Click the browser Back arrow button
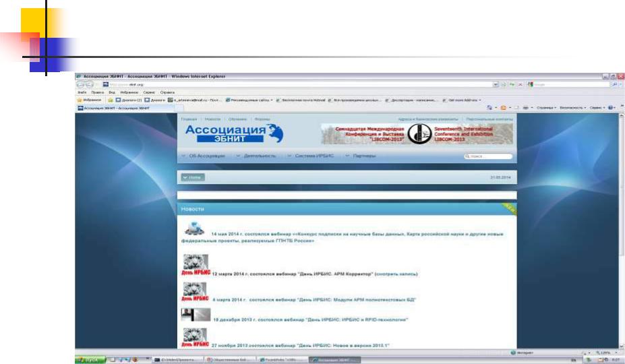 coord(80,84)
